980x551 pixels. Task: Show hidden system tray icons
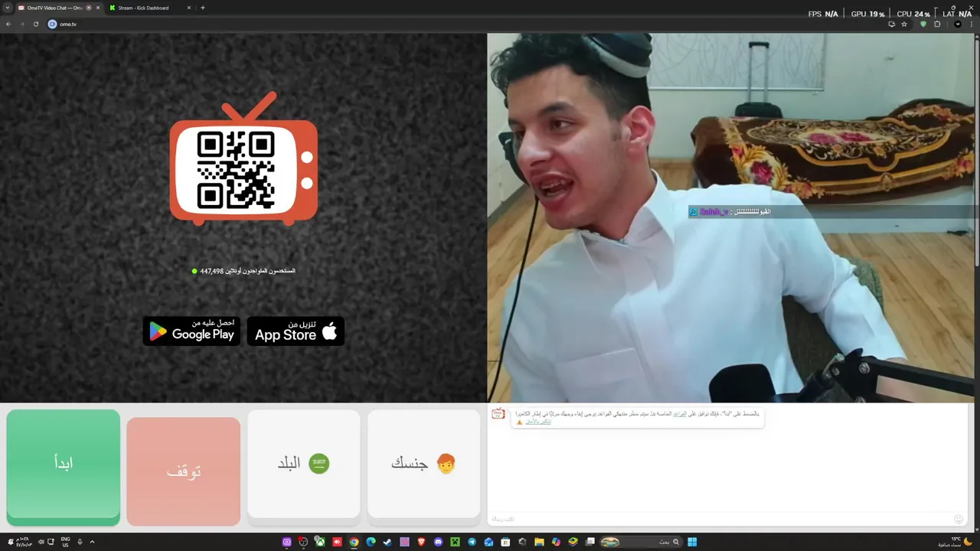pos(92,542)
